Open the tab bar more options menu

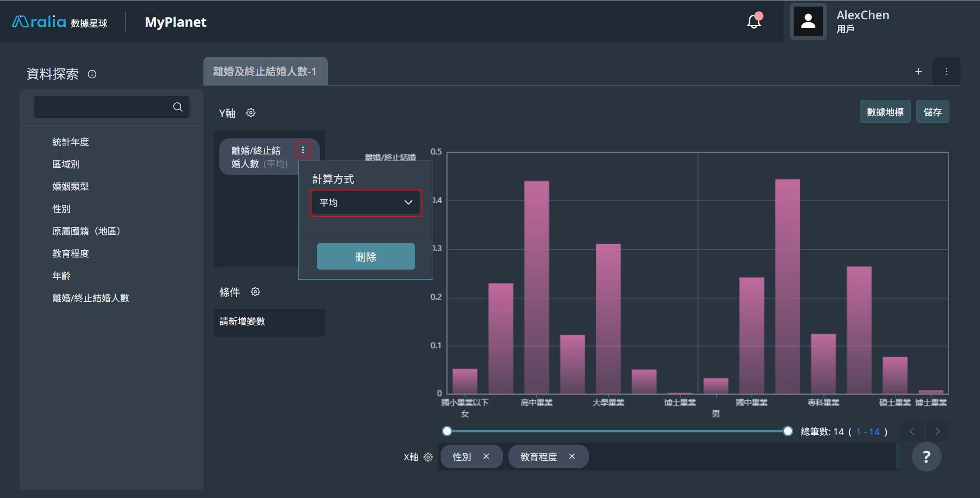946,71
